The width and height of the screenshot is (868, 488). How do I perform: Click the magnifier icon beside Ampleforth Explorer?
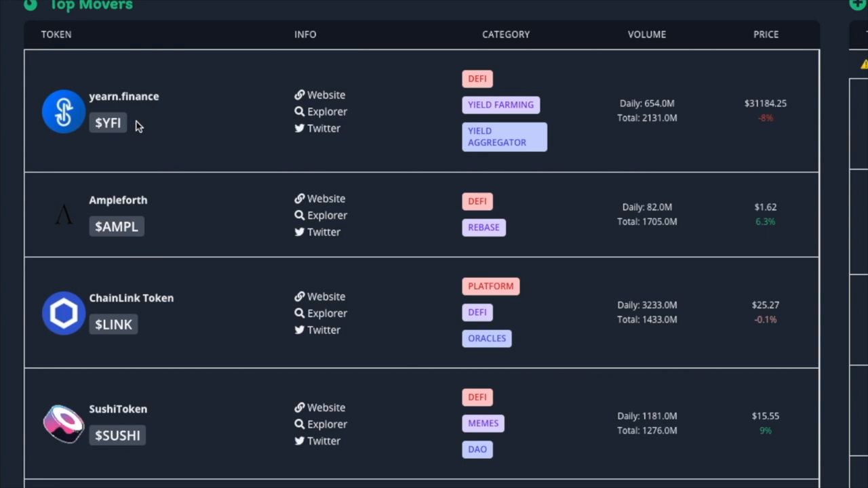point(299,215)
